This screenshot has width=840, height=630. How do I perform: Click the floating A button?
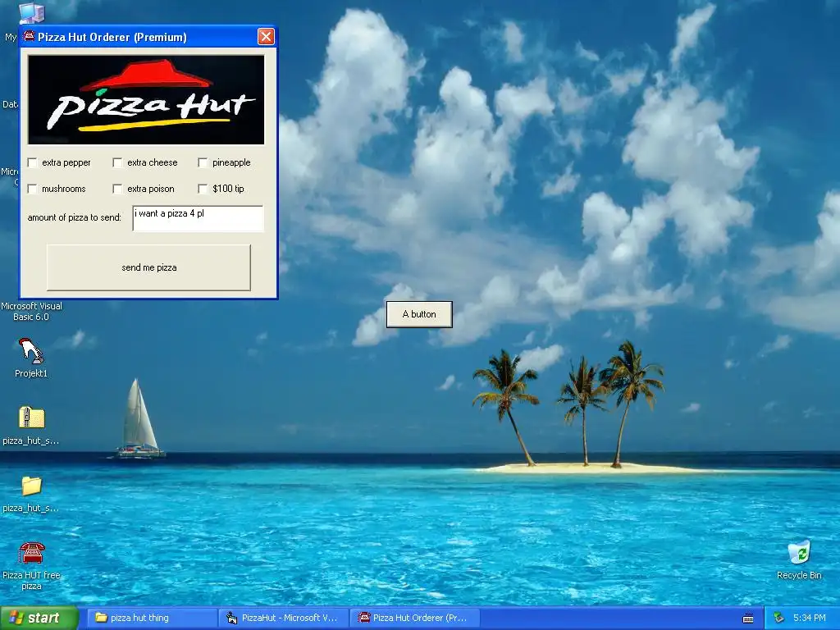click(x=419, y=314)
